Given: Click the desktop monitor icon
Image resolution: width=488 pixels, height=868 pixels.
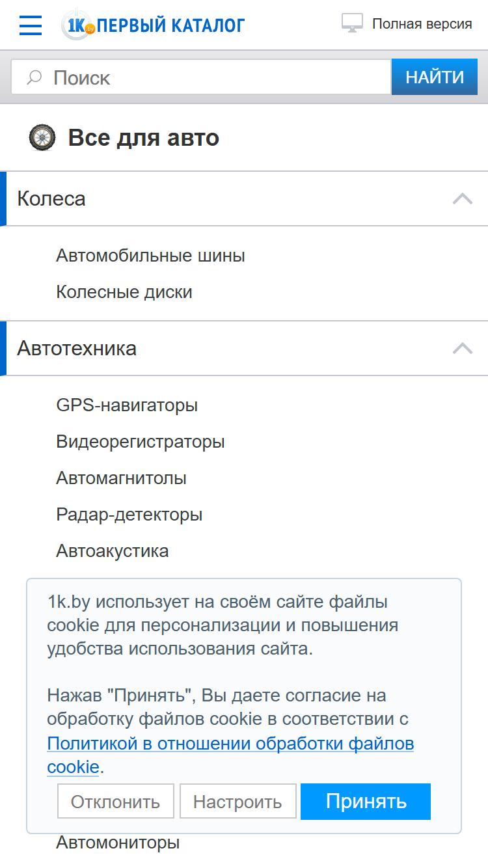Looking at the screenshot, I should coord(352,23).
